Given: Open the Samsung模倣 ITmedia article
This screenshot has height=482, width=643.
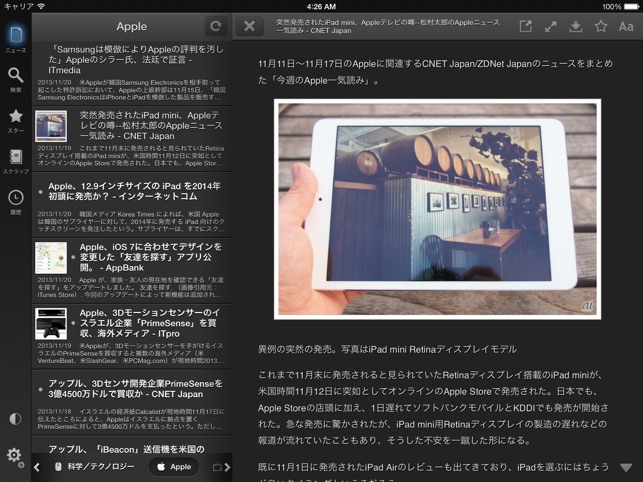Looking at the screenshot, I should click(132, 73).
